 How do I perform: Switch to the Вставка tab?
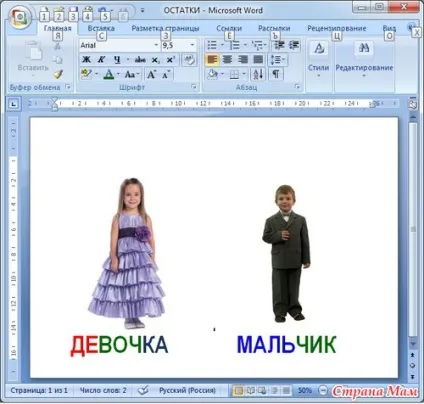point(101,28)
